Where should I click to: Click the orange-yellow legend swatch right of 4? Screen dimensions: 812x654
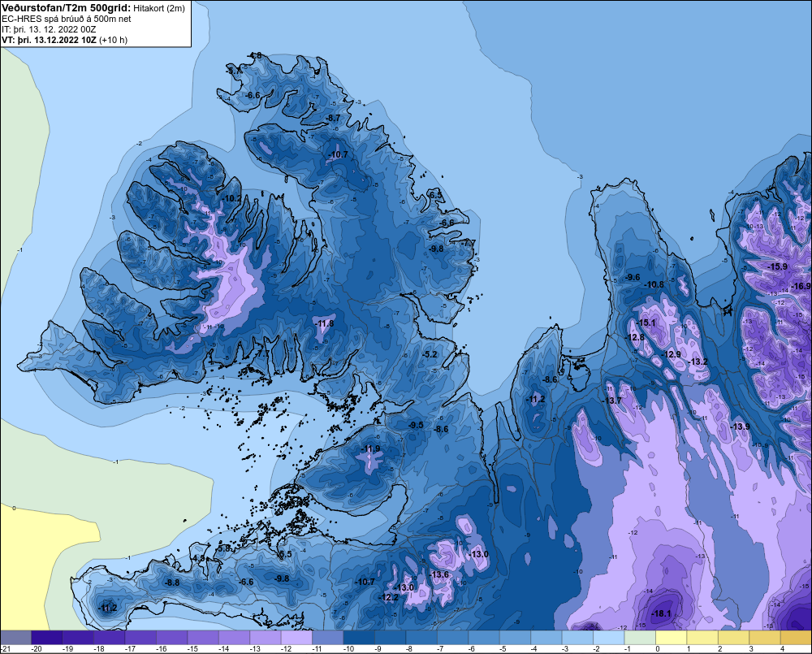pos(796,638)
